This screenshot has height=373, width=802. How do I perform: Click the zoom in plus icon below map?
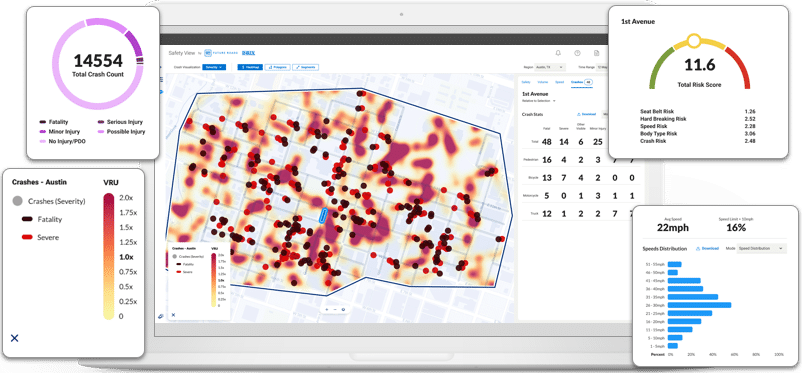coord(326,309)
